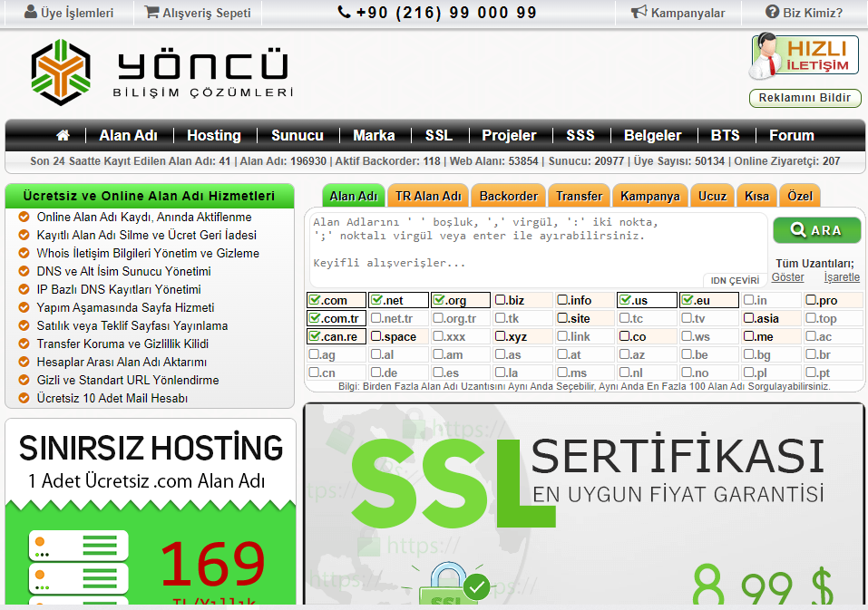
Task: Open the shopping cart icon
Action: 151,12
